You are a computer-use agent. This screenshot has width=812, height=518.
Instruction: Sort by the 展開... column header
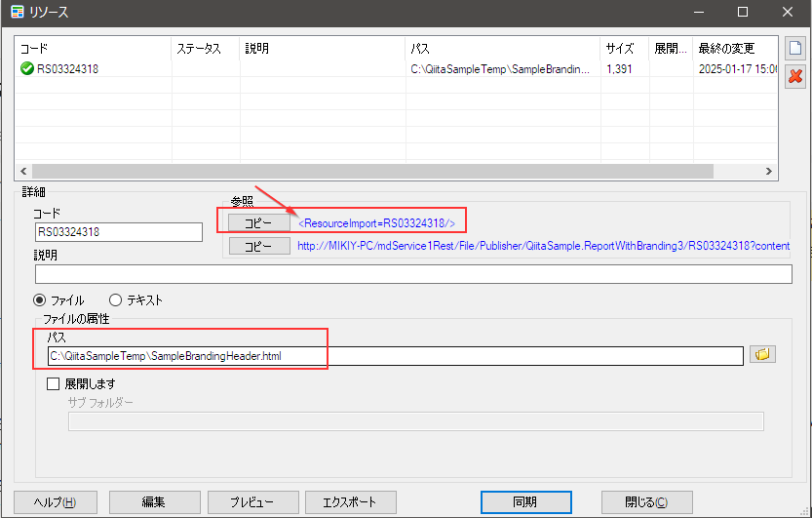(671, 49)
